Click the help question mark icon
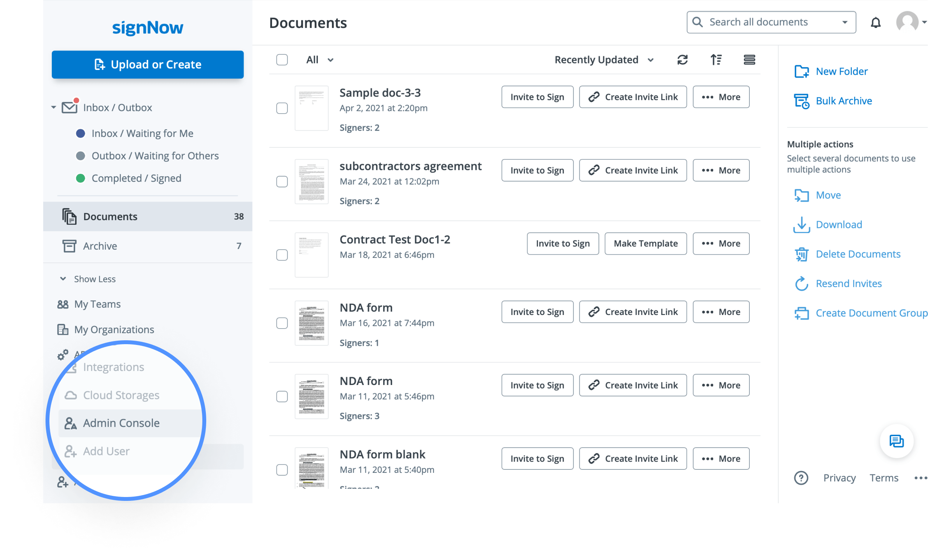 pyautogui.click(x=801, y=478)
